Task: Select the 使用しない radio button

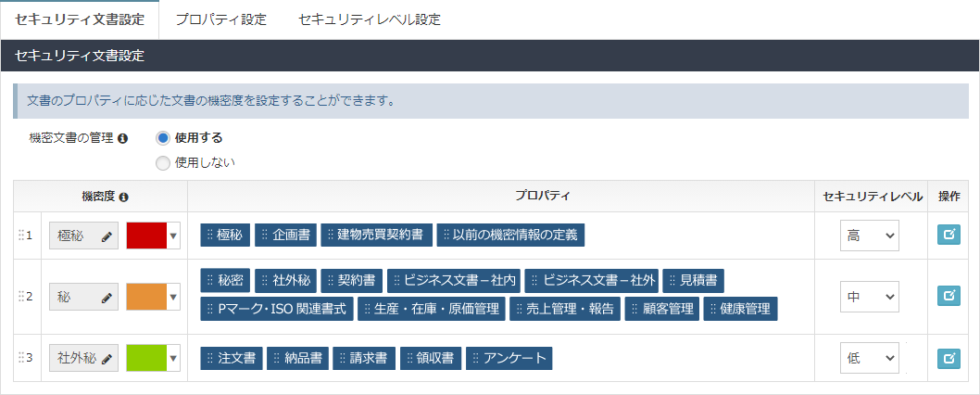Action: [163, 163]
